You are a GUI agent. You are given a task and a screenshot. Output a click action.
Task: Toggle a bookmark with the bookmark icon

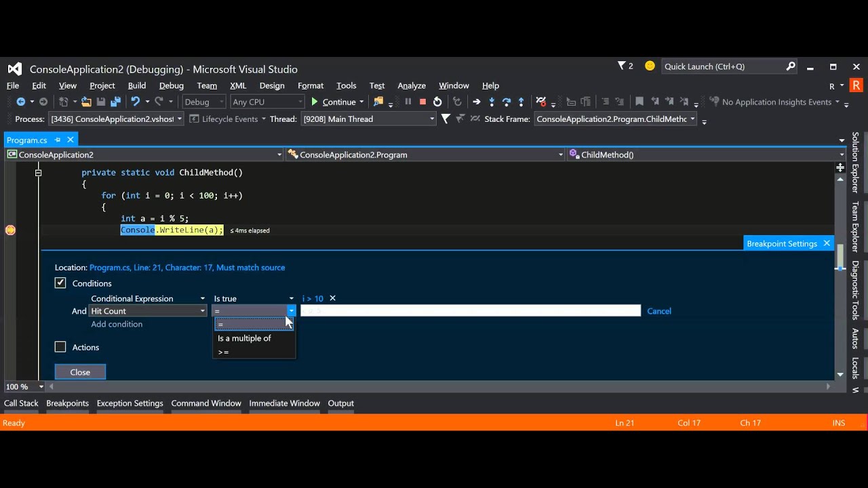(639, 102)
